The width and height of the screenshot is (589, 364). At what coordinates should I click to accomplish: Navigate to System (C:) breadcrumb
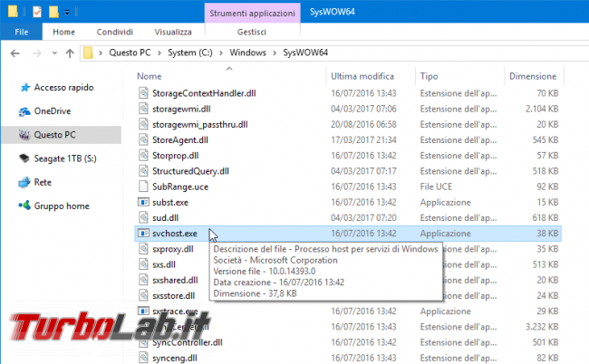tap(190, 53)
